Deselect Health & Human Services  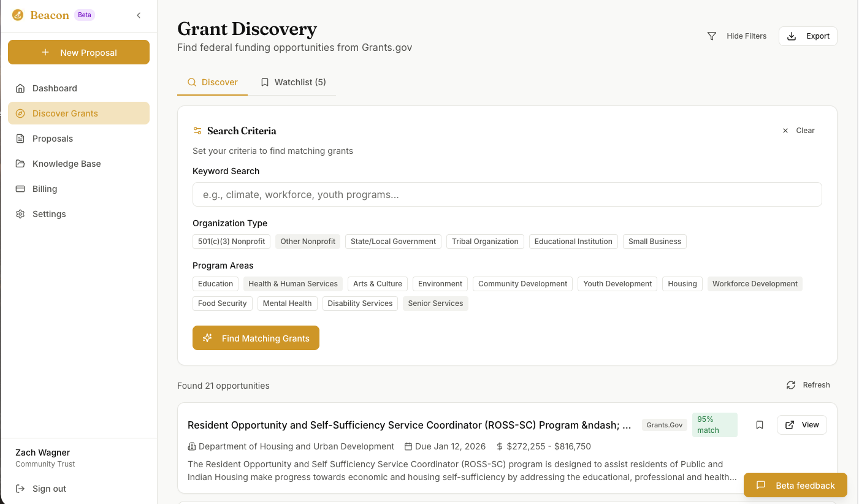[293, 284]
